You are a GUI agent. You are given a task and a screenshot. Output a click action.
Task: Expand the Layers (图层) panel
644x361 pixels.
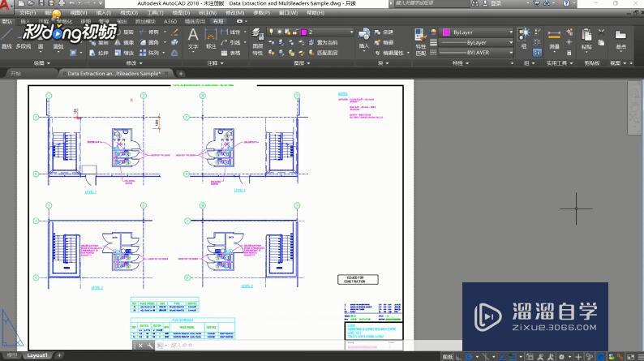[302, 63]
